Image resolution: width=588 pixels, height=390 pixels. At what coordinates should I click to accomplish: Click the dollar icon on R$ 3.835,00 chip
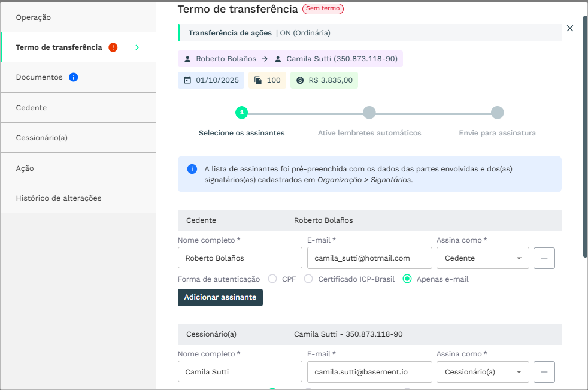pos(300,80)
